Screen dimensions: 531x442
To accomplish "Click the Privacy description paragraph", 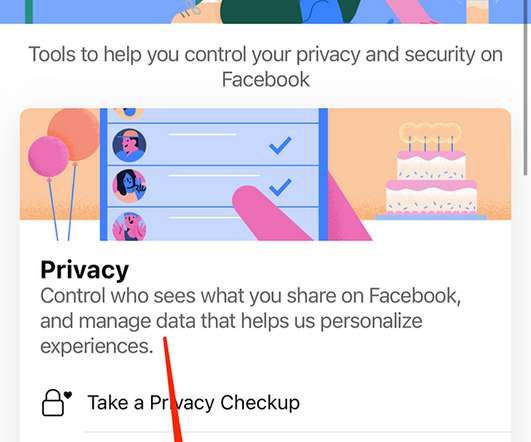I will [251, 321].
